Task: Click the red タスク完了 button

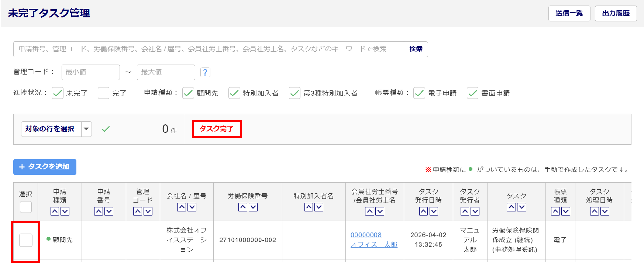Action: point(216,129)
